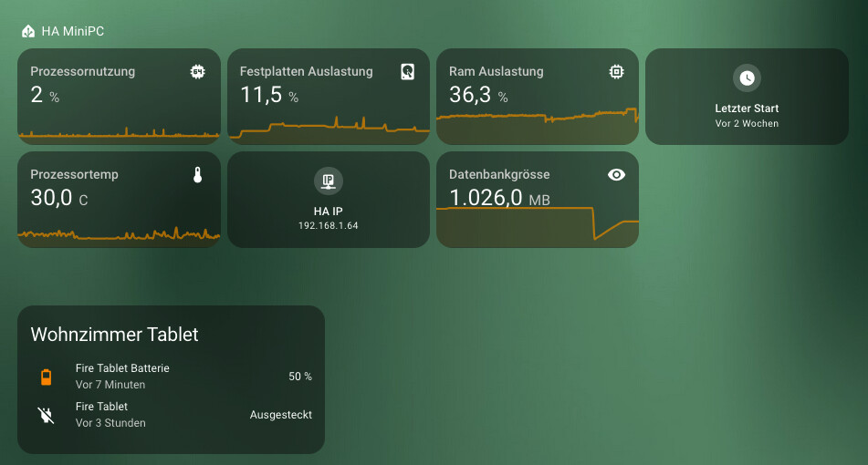Click the Vor 7 Minuten timestamp
The image size is (868, 465).
(110, 385)
